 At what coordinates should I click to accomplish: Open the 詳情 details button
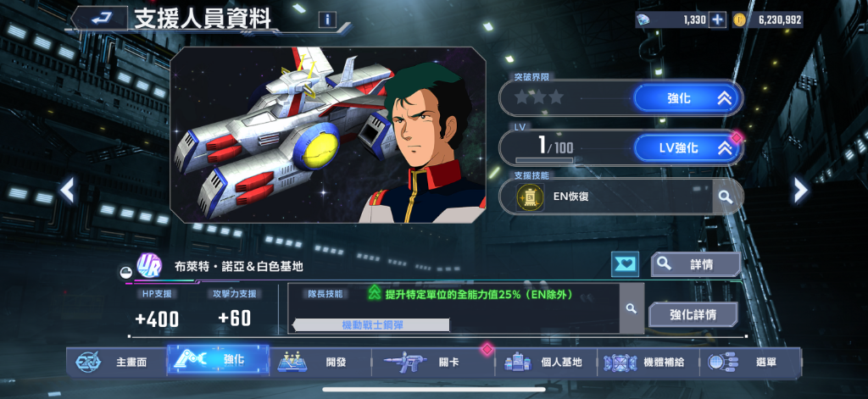[696, 264]
